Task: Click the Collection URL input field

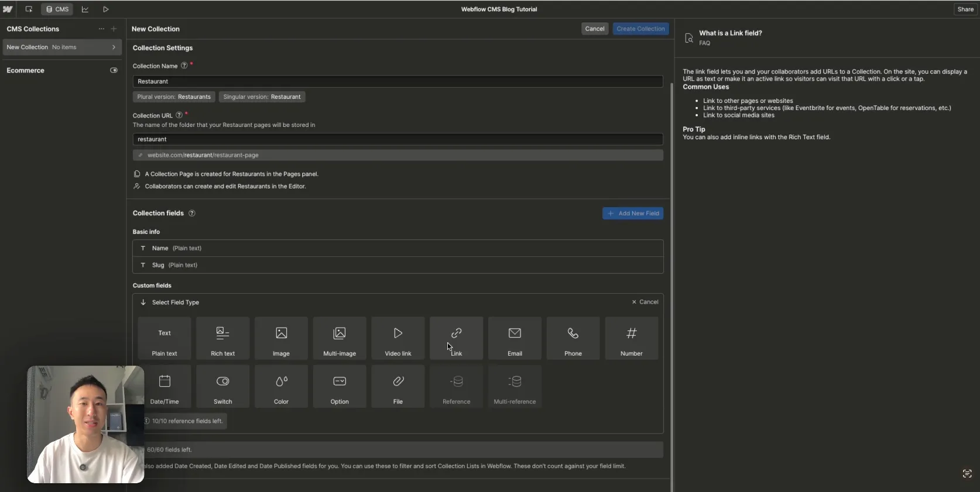Action: point(398,139)
